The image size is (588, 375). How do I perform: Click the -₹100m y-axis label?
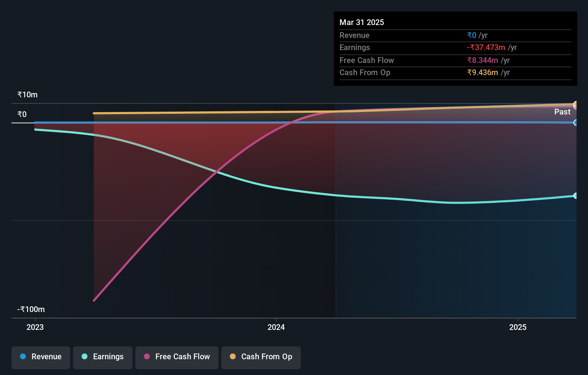pos(31,310)
